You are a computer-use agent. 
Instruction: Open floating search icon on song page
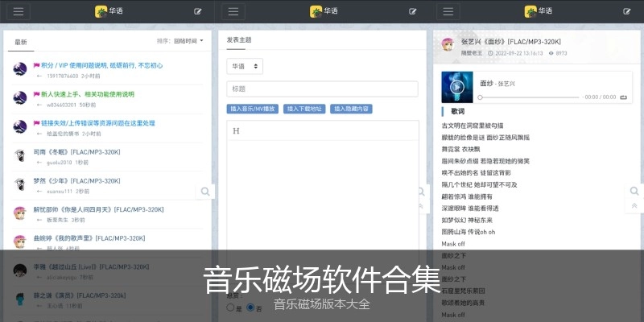(634, 191)
